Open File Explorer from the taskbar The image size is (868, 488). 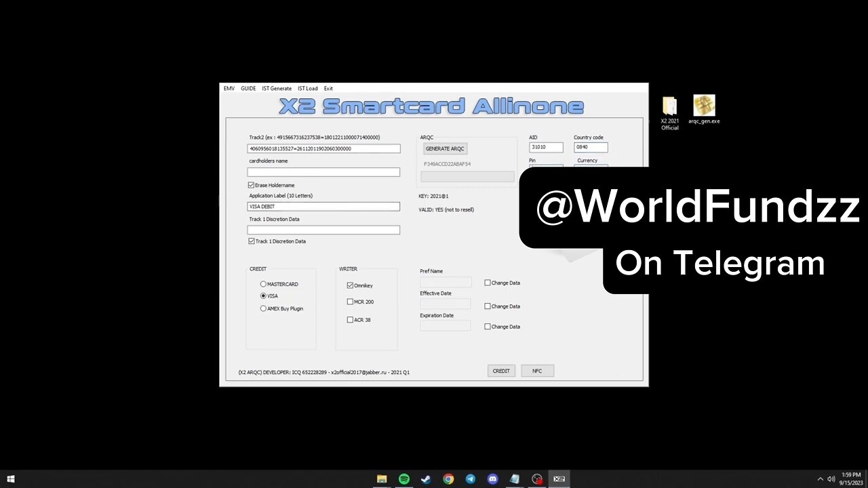[x=382, y=479]
